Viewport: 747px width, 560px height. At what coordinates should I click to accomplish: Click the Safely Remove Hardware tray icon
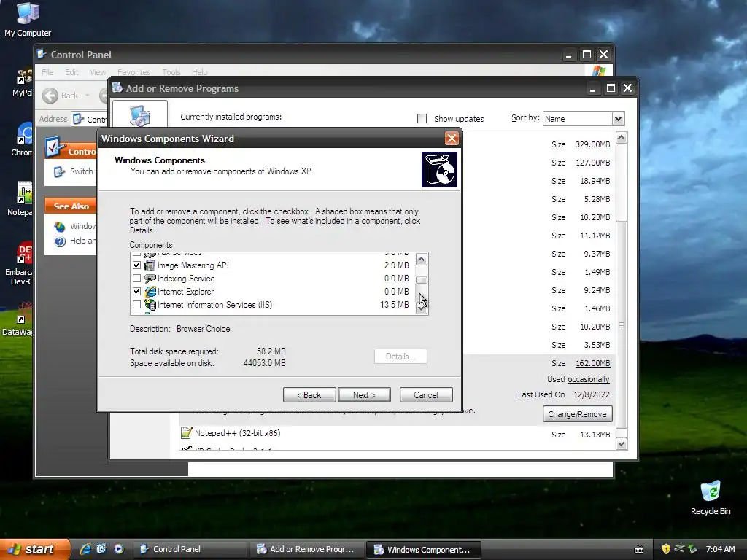click(693, 549)
